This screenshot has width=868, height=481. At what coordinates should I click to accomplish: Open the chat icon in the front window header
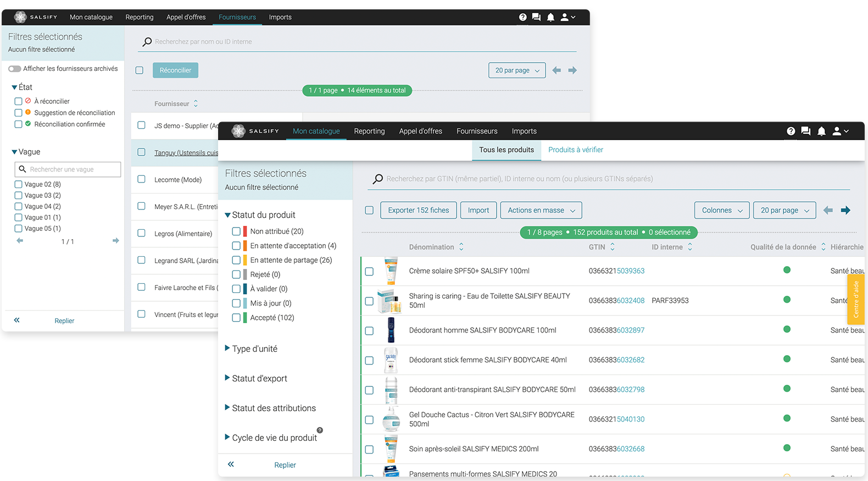pos(806,131)
